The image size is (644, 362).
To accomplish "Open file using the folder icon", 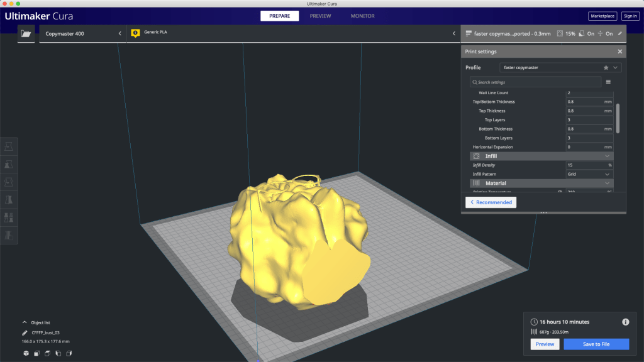I will tap(26, 34).
